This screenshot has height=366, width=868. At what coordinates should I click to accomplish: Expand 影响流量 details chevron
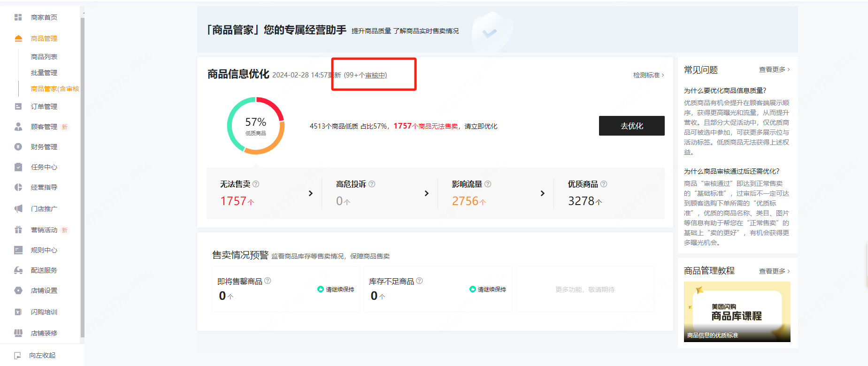pos(542,193)
